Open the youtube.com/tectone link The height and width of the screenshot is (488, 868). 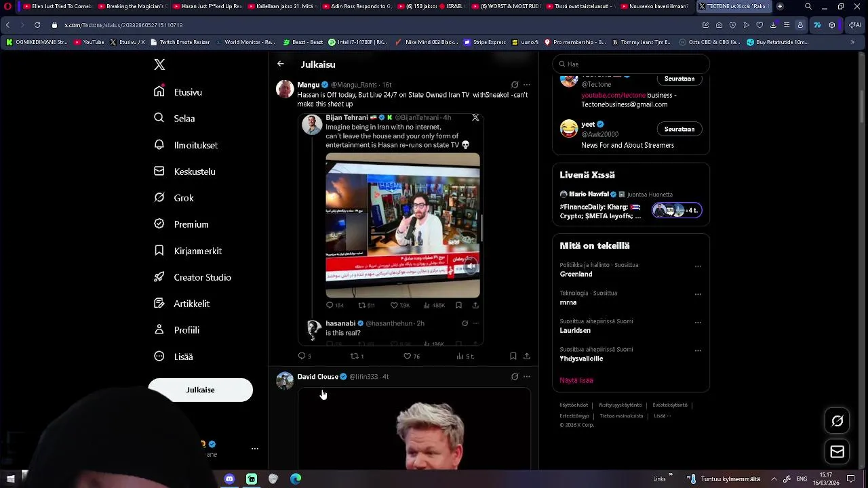click(x=613, y=96)
